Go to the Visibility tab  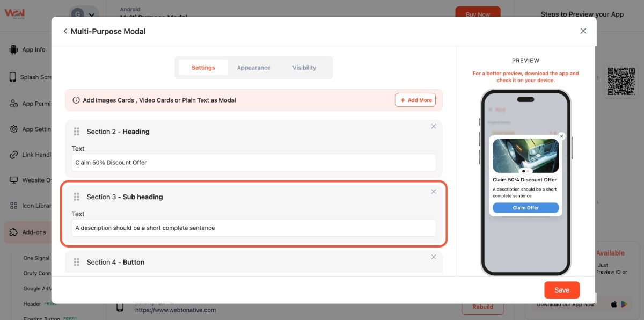click(x=304, y=68)
